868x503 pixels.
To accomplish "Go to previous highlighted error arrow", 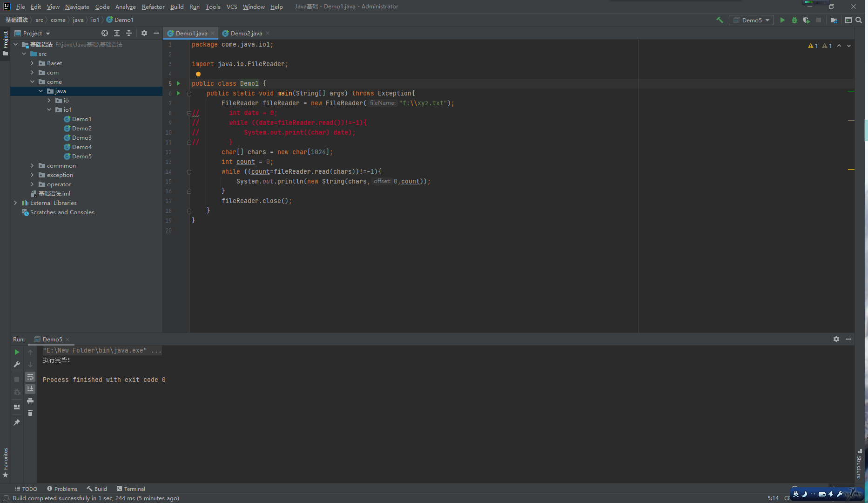I will 839,46.
